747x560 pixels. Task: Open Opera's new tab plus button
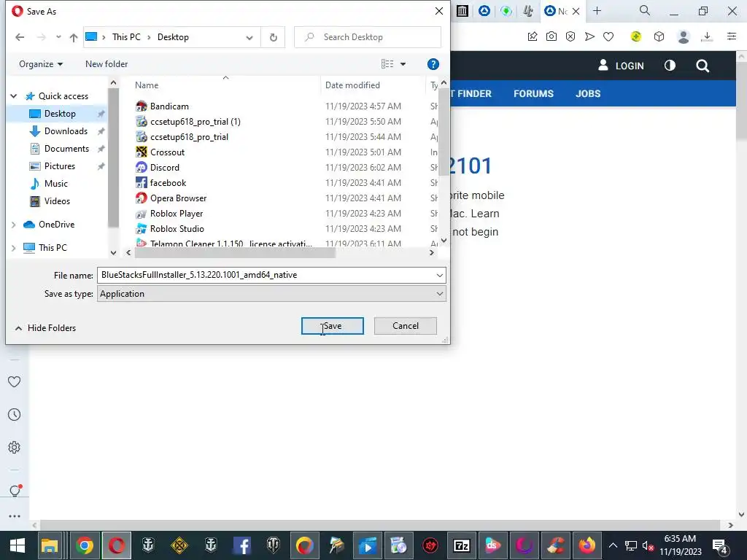[597, 11]
